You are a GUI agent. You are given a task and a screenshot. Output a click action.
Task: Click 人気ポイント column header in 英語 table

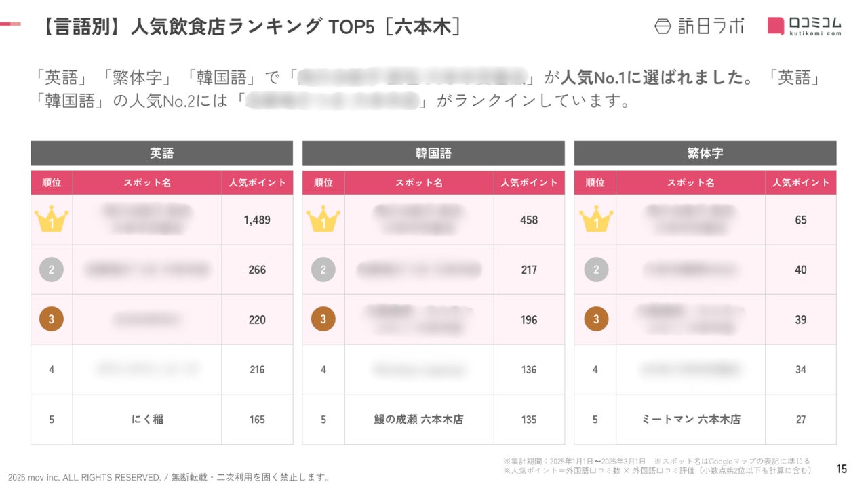257,183
